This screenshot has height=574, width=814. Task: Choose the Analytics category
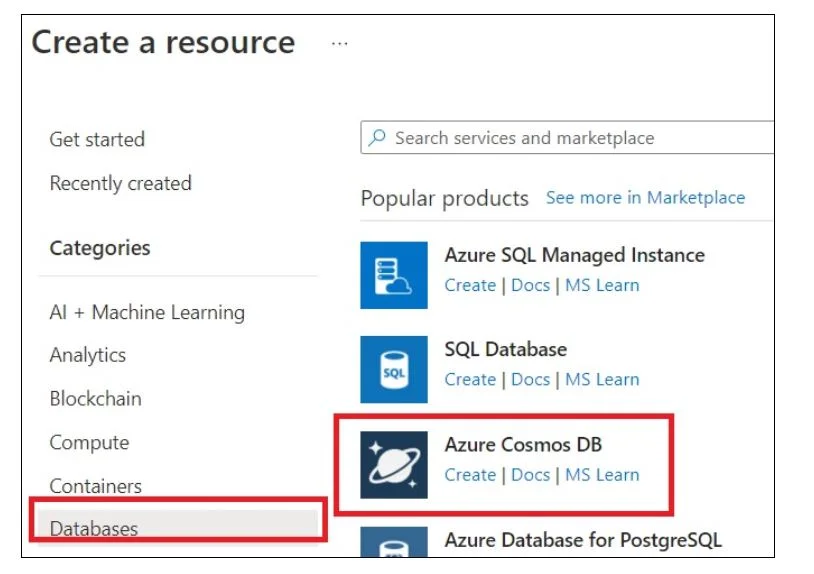(x=88, y=356)
